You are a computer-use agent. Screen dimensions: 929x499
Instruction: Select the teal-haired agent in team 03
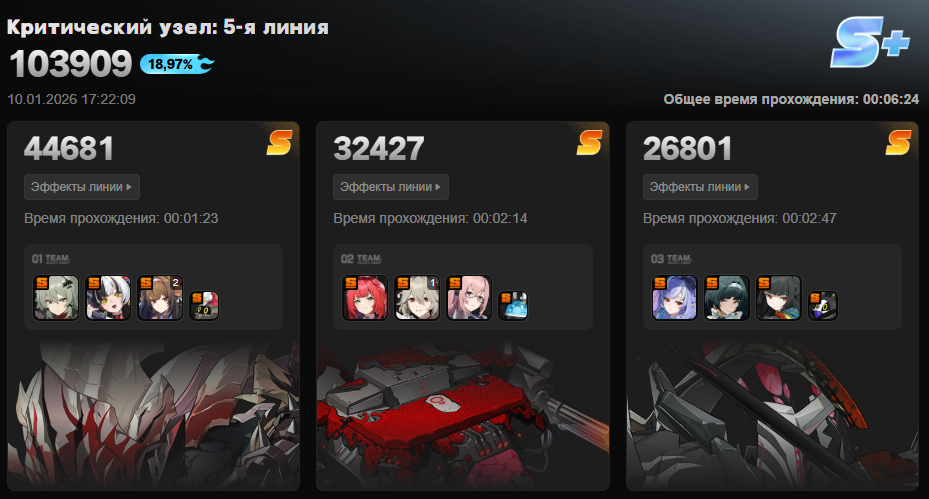pyautogui.click(x=727, y=298)
